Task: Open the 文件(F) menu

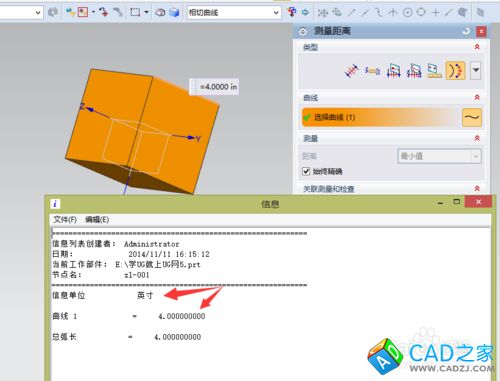Action: click(x=65, y=220)
